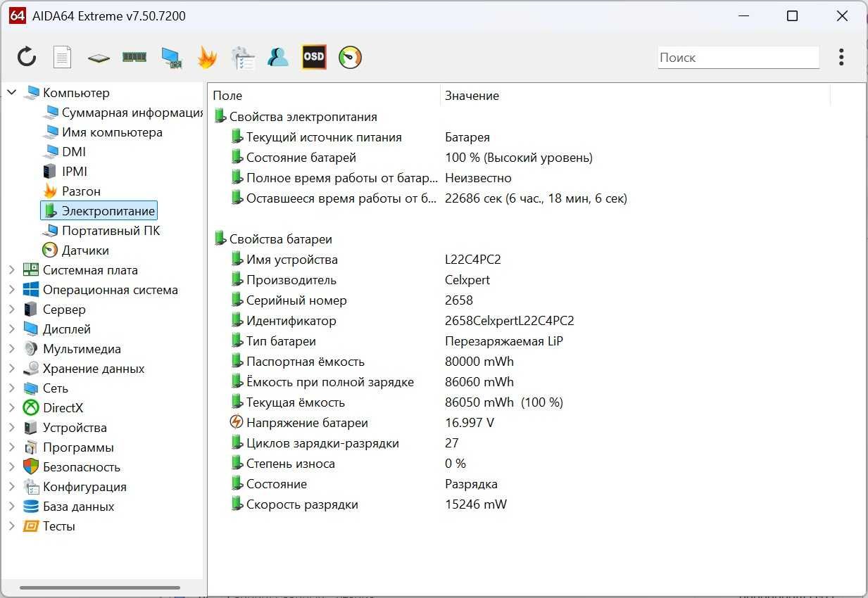868x598 pixels.
Task: Expand the Операционная система node
Action: pos(11,289)
